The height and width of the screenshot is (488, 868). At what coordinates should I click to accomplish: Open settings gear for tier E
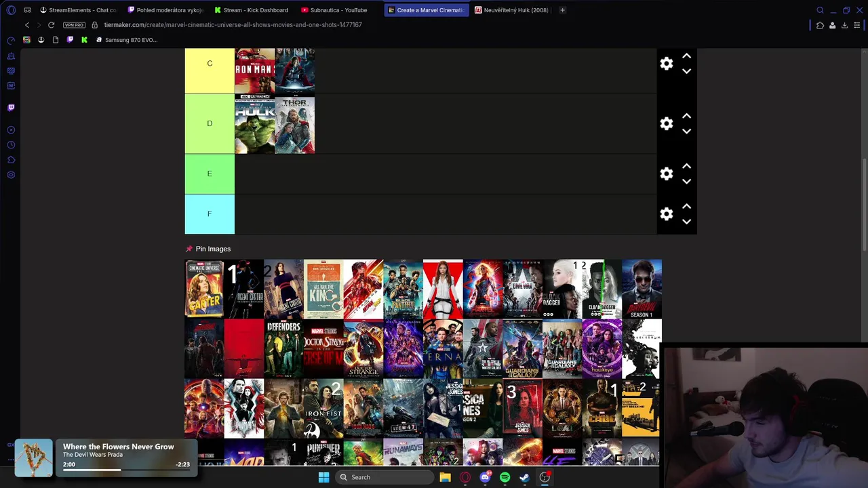point(667,174)
